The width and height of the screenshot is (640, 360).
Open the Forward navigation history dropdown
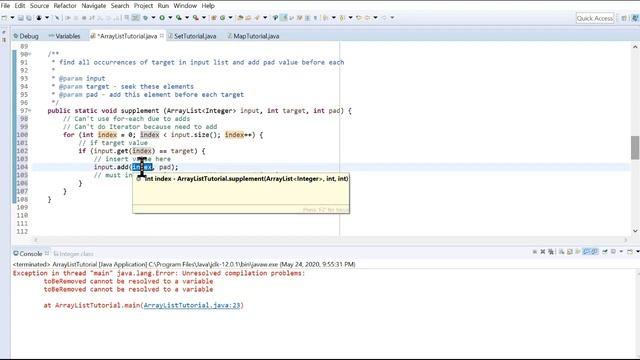point(392,18)
